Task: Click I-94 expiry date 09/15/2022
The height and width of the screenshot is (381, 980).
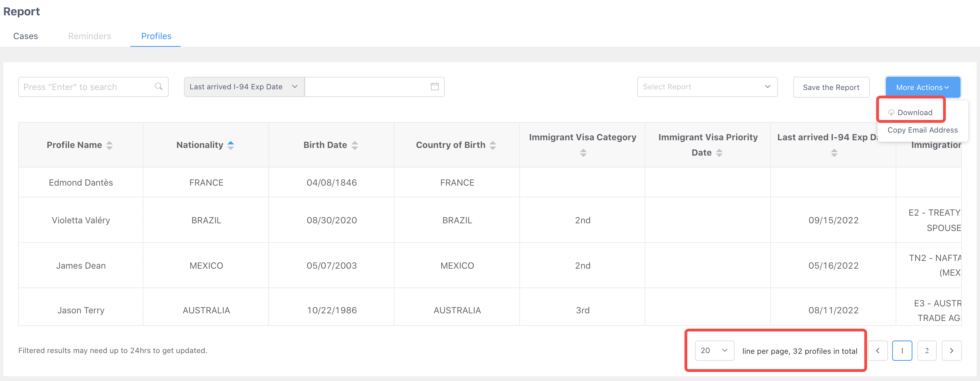Action: pos(833,220)
